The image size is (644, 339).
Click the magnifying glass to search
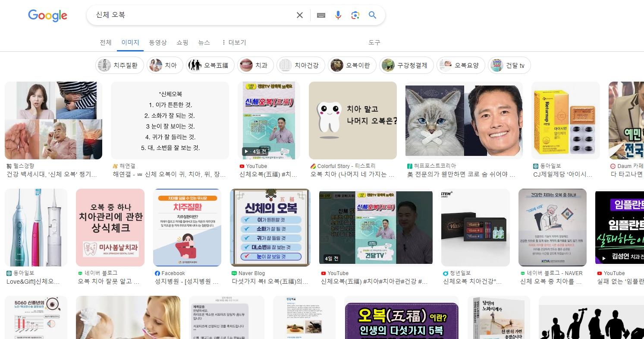(x=372, y=15)
